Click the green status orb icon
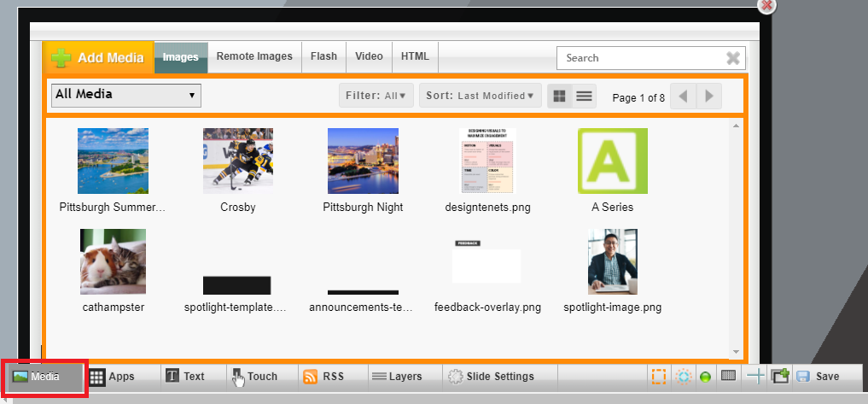Image resolution: width=868 pixels, height=404 pixels. tap(705, 378)
